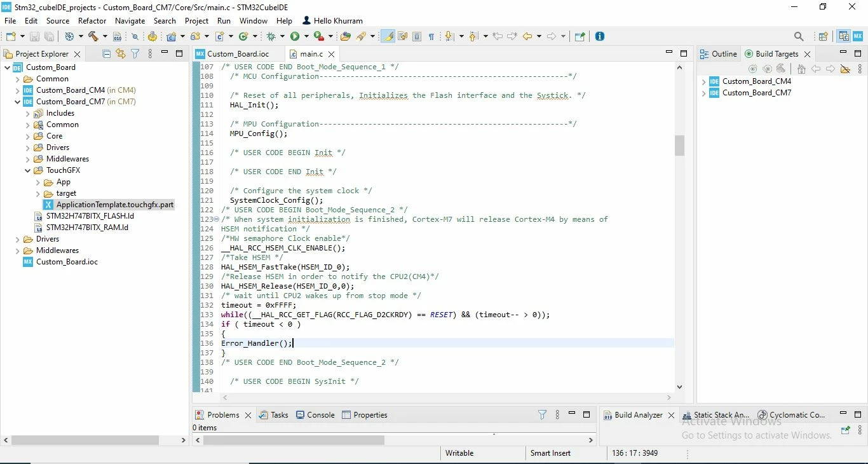The image size is (868, 464).
Task: Click the Problems view filter funnel icon
Action: [542, 414]
